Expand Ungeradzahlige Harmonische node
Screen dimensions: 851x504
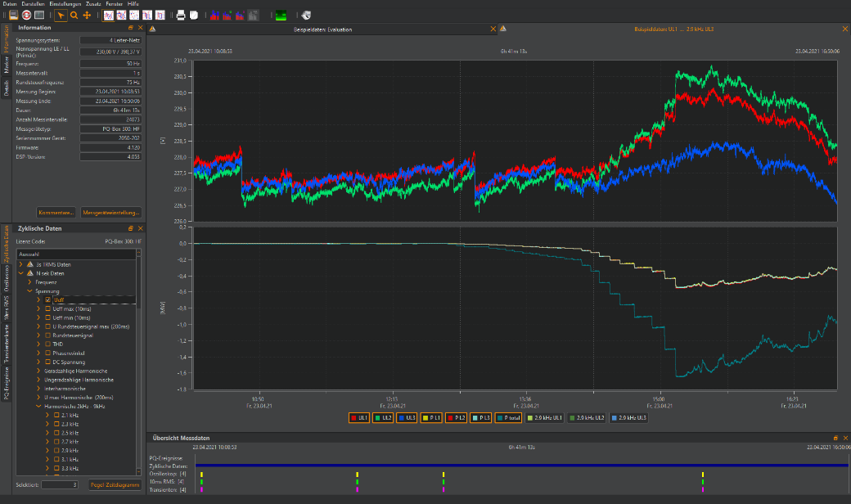[x=38, y=380]
